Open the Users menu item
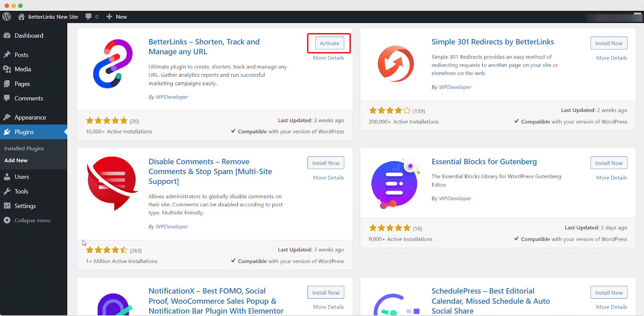The image size is (644, 316). tap(33, 177)
